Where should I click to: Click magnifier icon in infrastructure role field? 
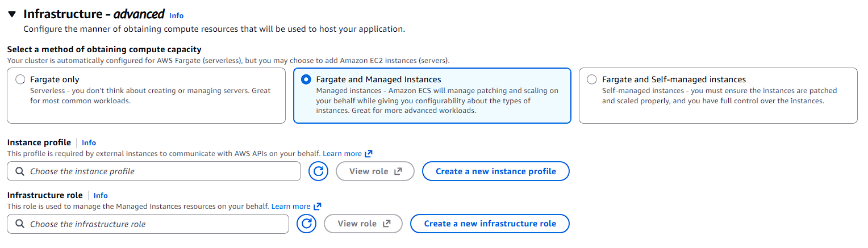click(x=20, y=224)
